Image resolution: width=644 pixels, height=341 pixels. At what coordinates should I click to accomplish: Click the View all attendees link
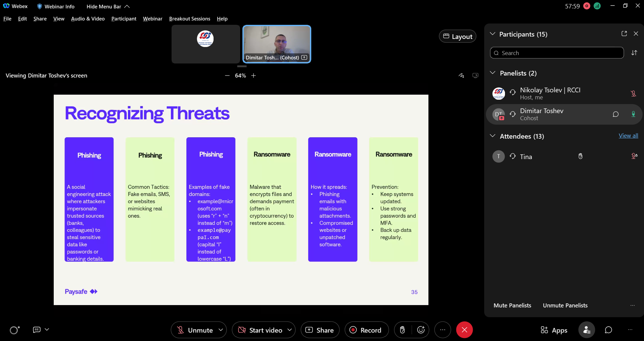click(628, 136)
